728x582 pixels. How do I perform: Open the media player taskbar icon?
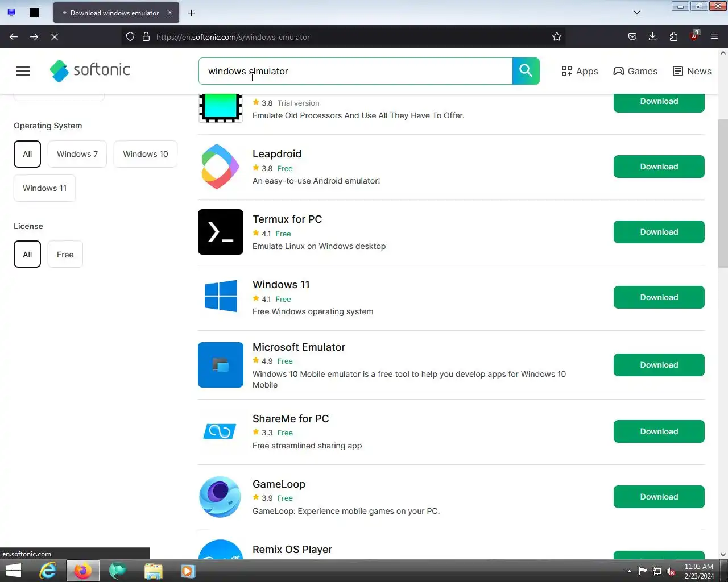188,571
